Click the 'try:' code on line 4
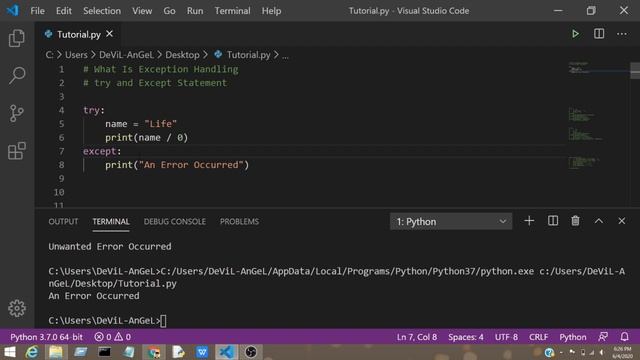This screenshot has width=640, height=360. pos(94,110)
